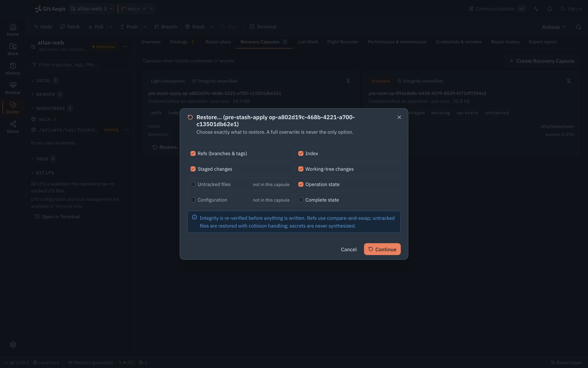Open the Pull options dropdown arrow
Viewport: 588px width, 368px height.
click(x=111, y=27)
